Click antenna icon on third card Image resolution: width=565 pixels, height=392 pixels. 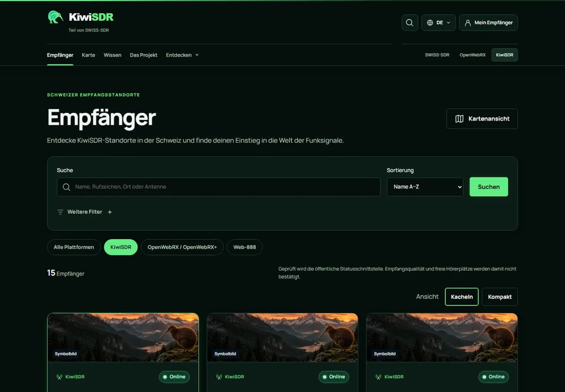coord(379,377)
